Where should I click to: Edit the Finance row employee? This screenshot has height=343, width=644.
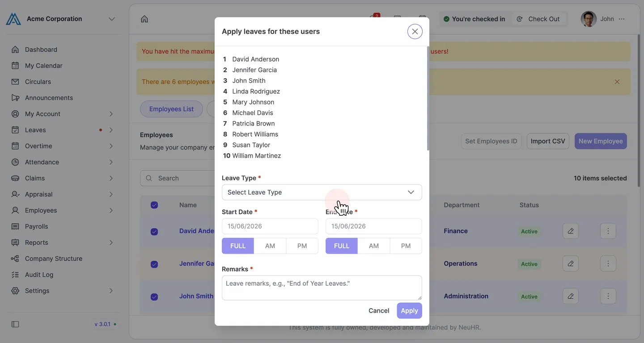pyautogui.click(x=571, y=231)
